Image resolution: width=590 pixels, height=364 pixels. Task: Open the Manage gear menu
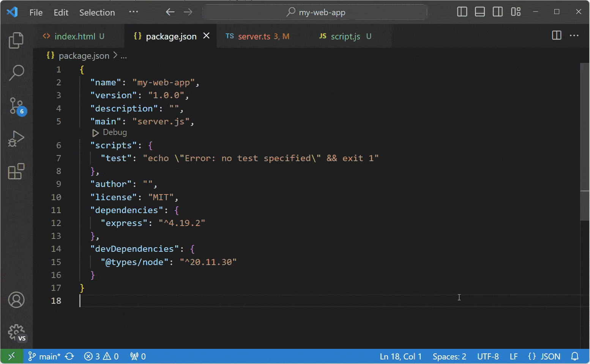16,333
